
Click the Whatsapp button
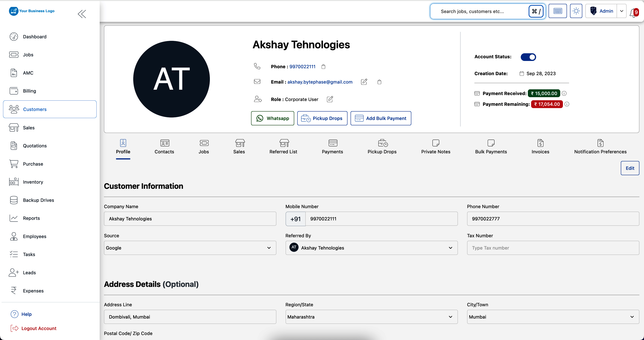click(x=273, y=118)
